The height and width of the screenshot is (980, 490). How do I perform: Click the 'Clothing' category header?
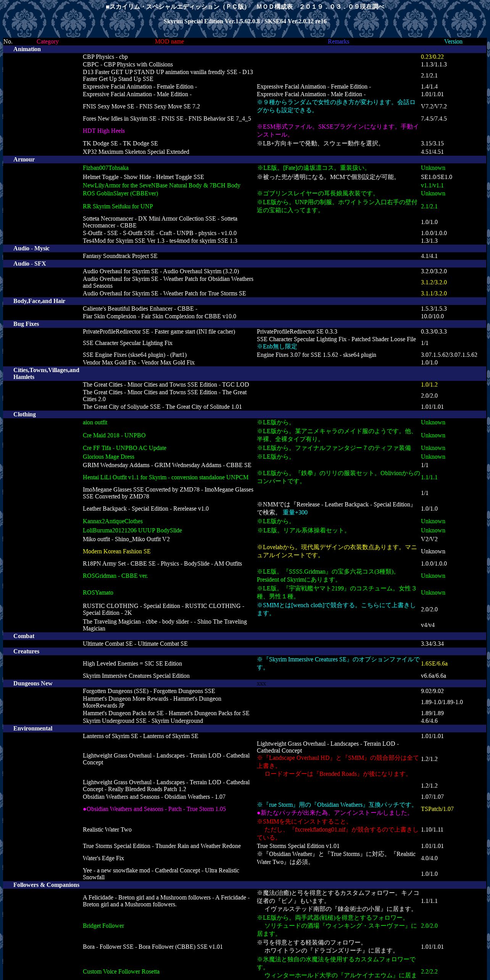(x=24, y=414)
